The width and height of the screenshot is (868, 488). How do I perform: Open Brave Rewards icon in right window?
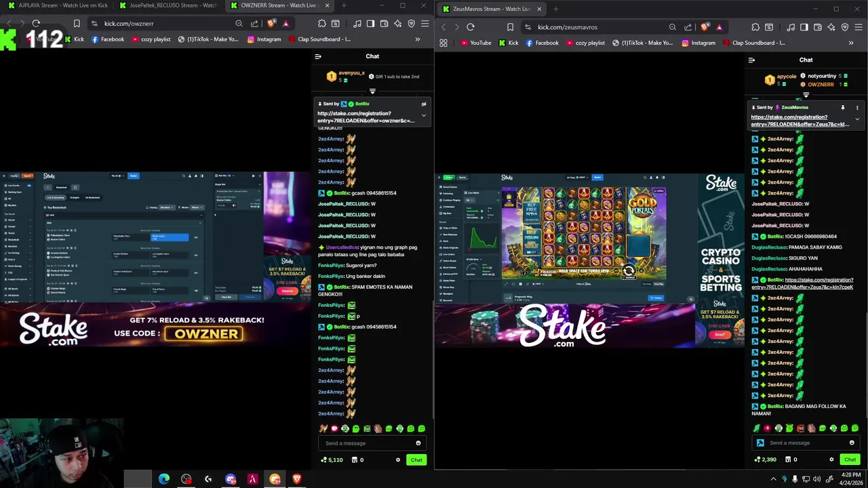click(x=719, y=27)
